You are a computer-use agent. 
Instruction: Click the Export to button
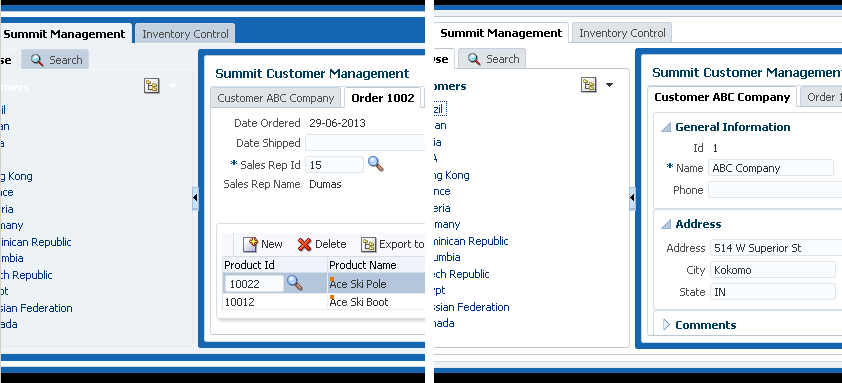(x=393, y=244)
